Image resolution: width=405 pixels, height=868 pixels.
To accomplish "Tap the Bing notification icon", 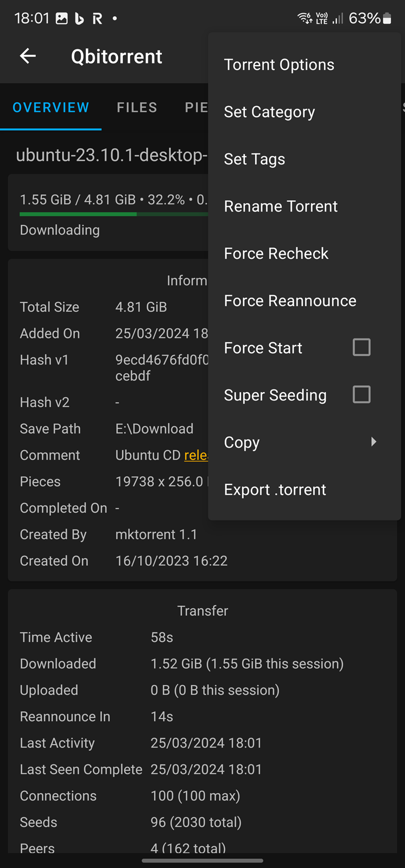I will click(79, 18).
